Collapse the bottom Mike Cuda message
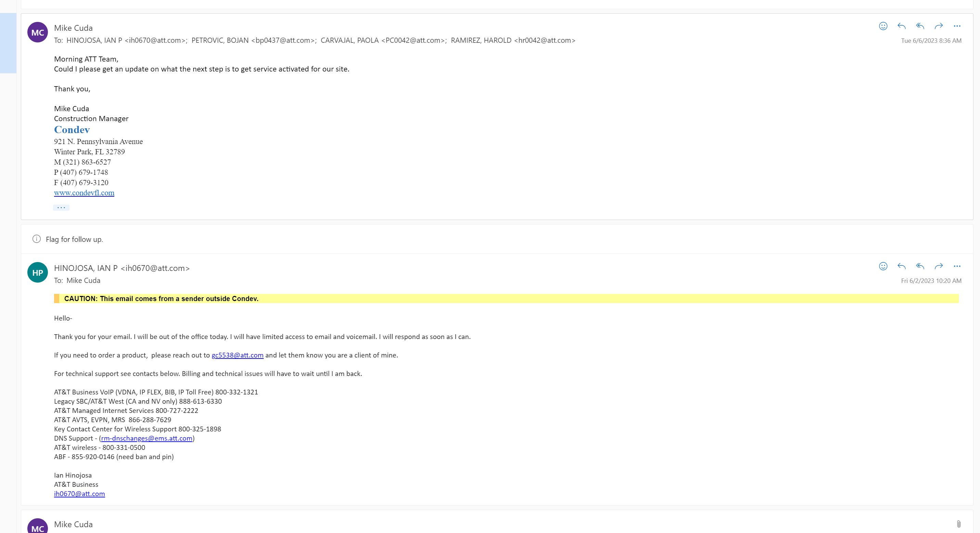This screenshot has height=533, width=980. point(74,524)
